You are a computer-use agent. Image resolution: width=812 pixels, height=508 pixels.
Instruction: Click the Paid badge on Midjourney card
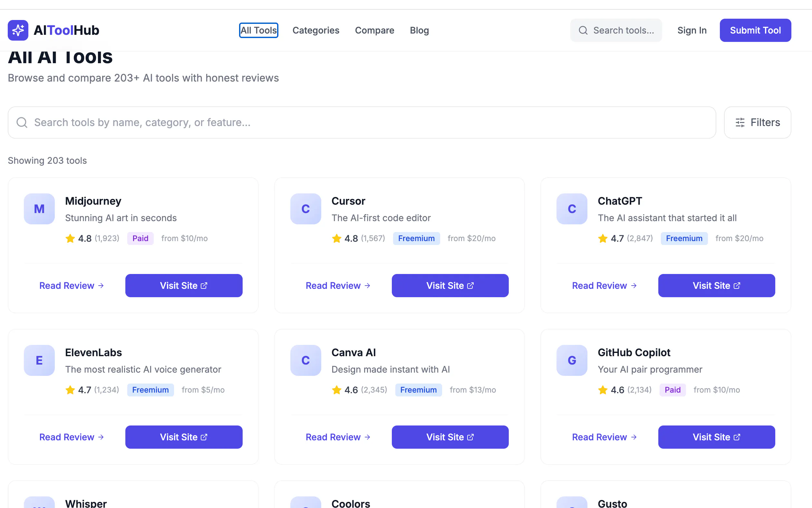(x=140, y=239)
